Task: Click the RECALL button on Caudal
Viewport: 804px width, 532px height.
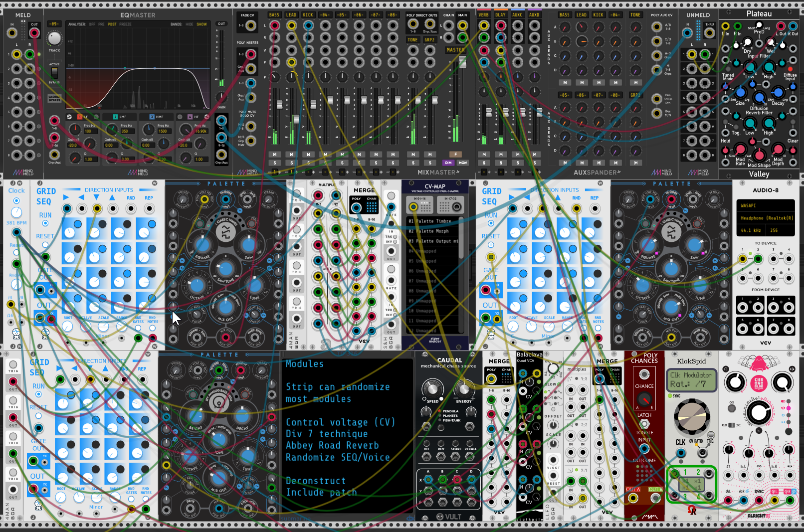Action: tap(470, 443)
